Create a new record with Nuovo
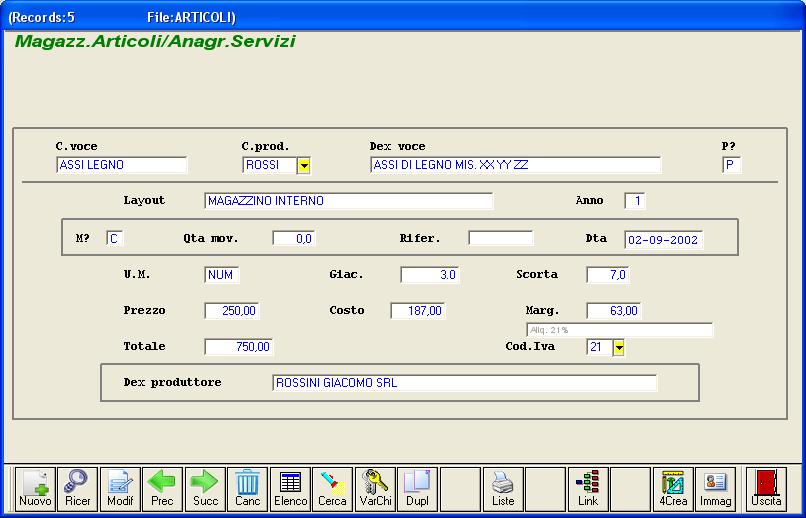This screenshot has height=518, width=806. click(x=35, y=489)
